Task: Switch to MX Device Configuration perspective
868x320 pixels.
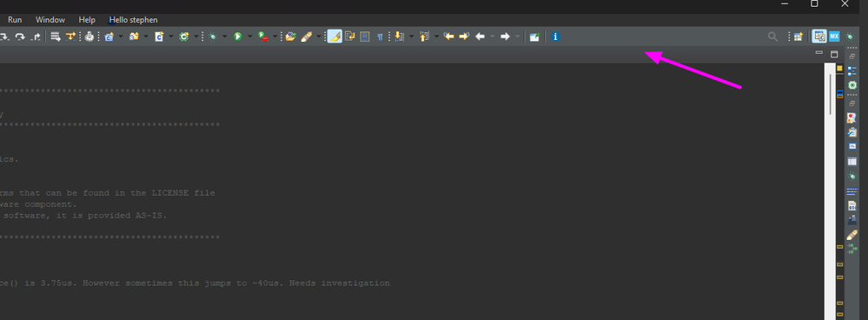Action: (834, 37)
